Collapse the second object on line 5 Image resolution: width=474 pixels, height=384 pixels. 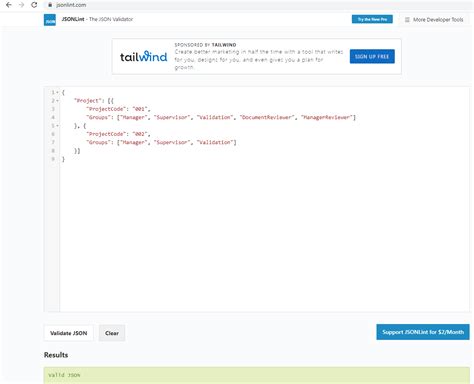tap(57, 126)
